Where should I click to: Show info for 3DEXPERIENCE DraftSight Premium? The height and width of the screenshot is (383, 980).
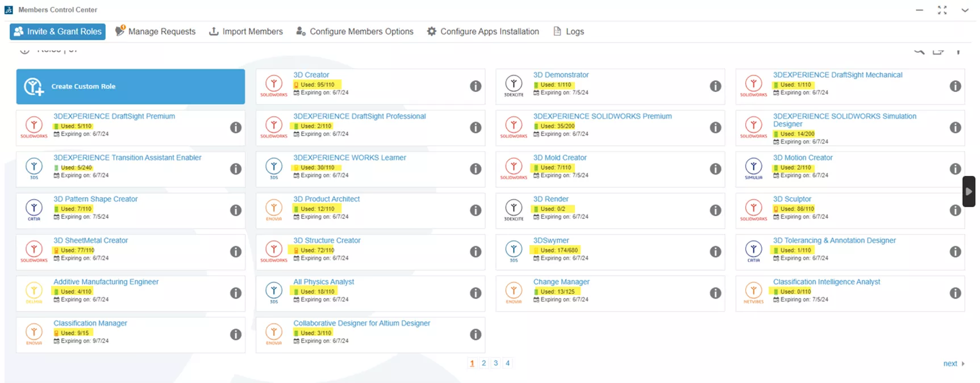point(236,128)
